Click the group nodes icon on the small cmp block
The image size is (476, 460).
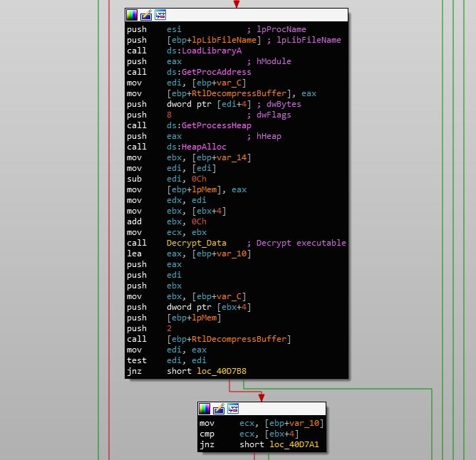[x=233, y=409]
